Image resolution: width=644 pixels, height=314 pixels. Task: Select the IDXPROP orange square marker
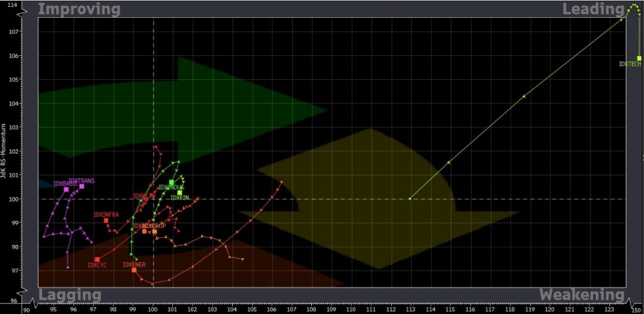(155, 232)
